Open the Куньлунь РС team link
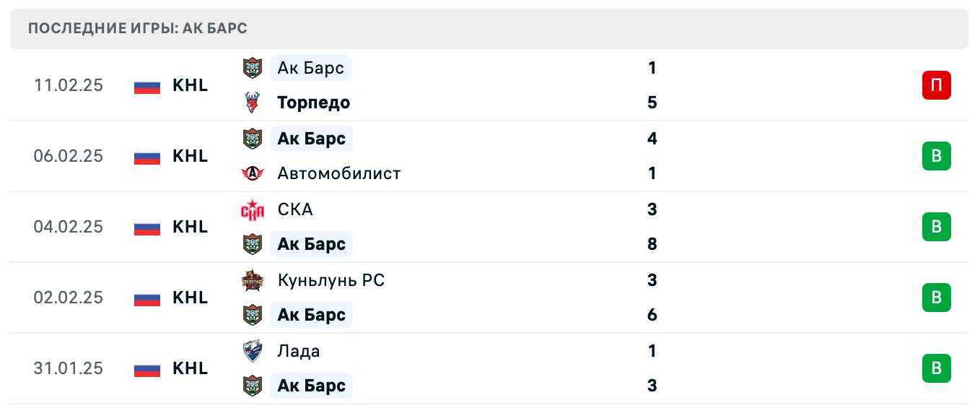 331,280
